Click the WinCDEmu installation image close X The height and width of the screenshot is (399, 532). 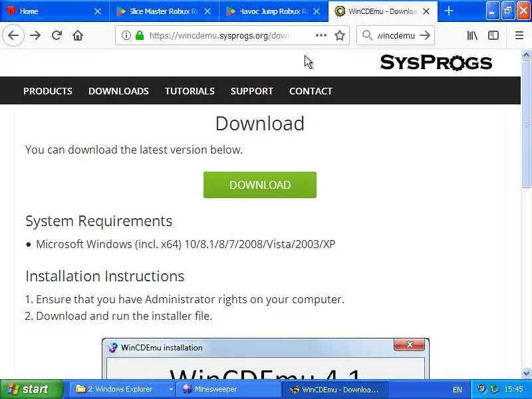(410, 344)
